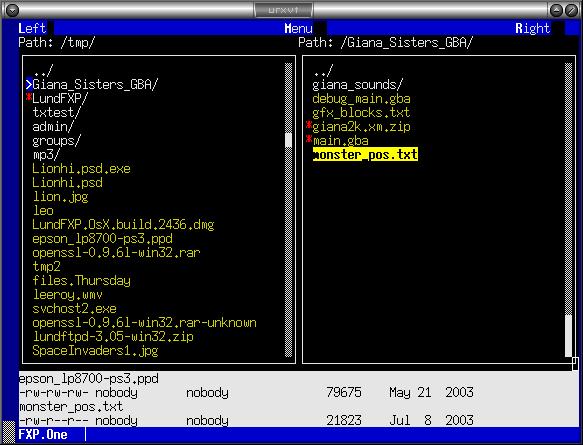Select tmp2 entry
The image size is (583, 445).
pos(46,267)
